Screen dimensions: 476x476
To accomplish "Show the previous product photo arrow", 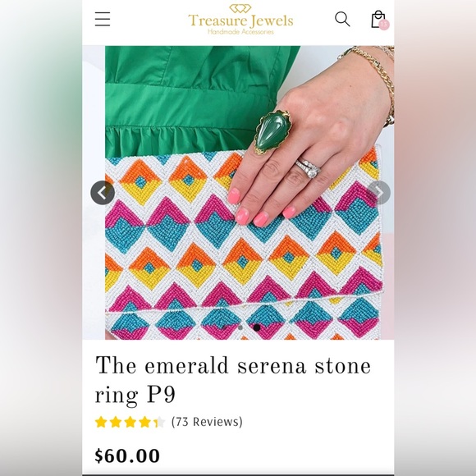I will click(103, 193).
